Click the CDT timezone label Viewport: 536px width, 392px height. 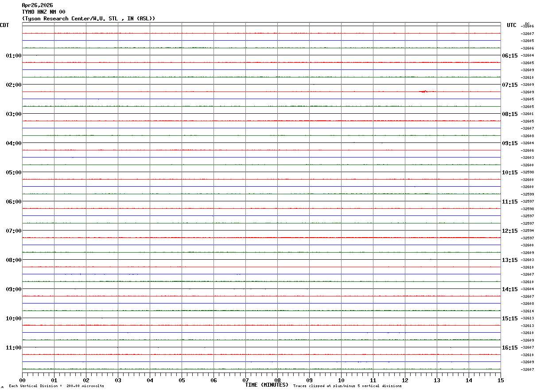click(x=4, y=25)
